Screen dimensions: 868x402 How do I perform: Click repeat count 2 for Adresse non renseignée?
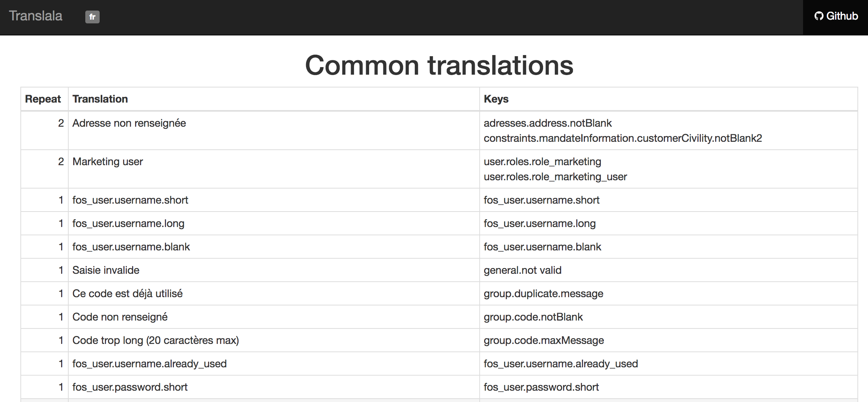pyautogui.click(x=61, y=123)
